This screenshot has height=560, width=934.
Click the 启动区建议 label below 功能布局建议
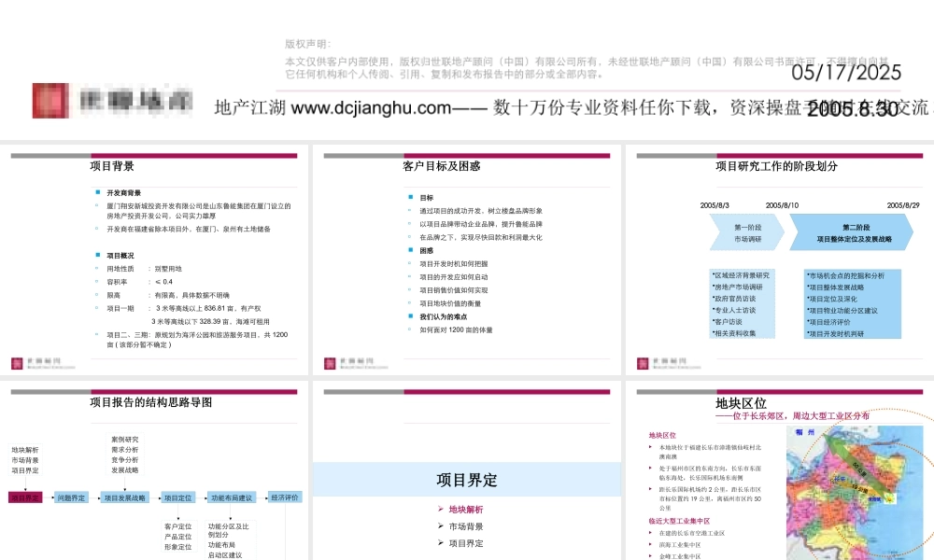coord(225,555)
